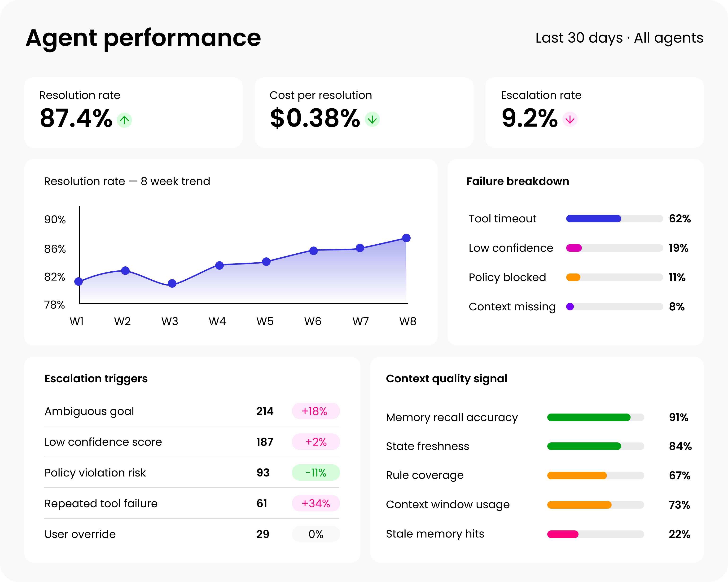Click the 0% badge for User override
The image size is (728, 582).
pos(315,534)
